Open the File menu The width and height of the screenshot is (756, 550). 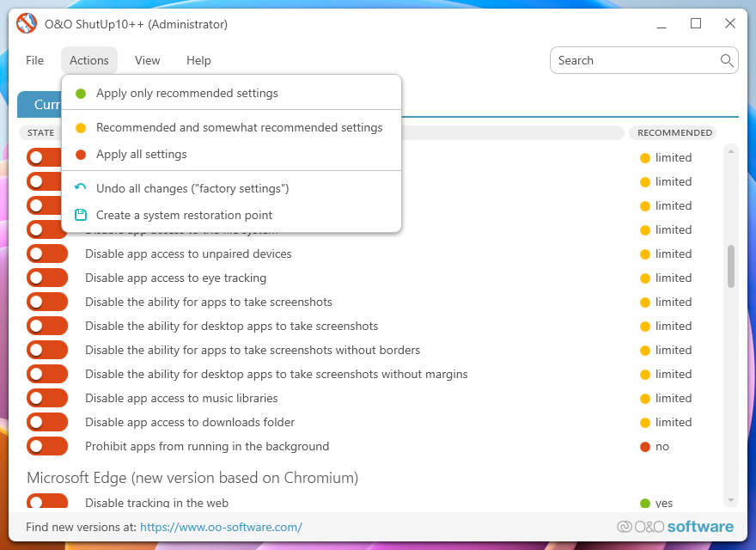(34, 60)
